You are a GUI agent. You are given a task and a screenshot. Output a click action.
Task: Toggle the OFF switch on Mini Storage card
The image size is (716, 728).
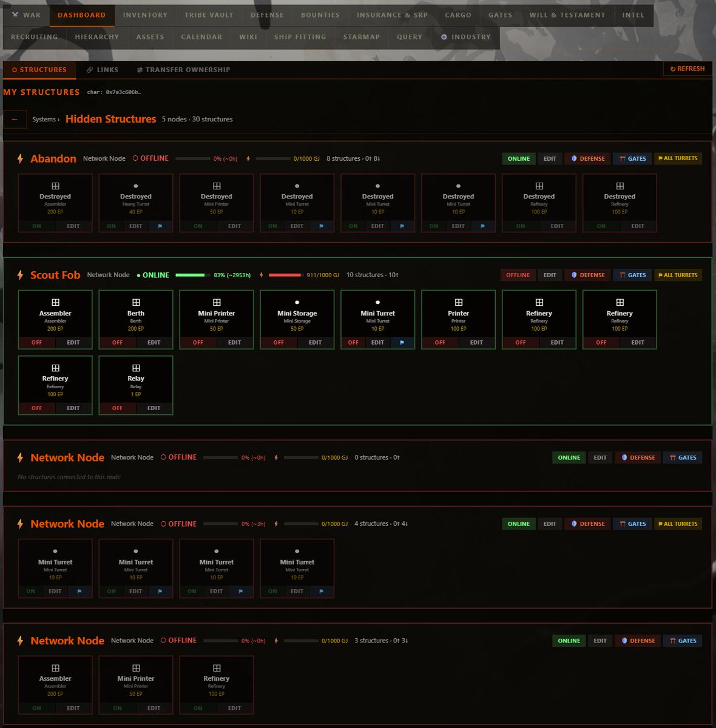(279, 343)
